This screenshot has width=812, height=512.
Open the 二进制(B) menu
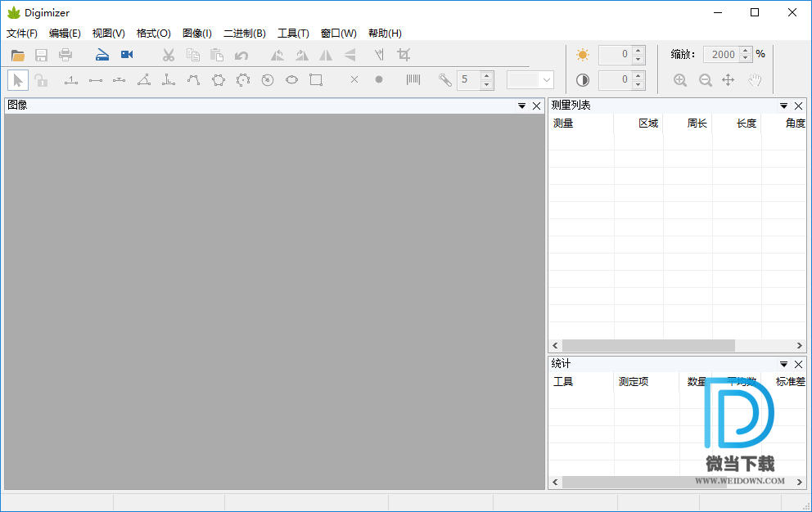coord(245,34)
